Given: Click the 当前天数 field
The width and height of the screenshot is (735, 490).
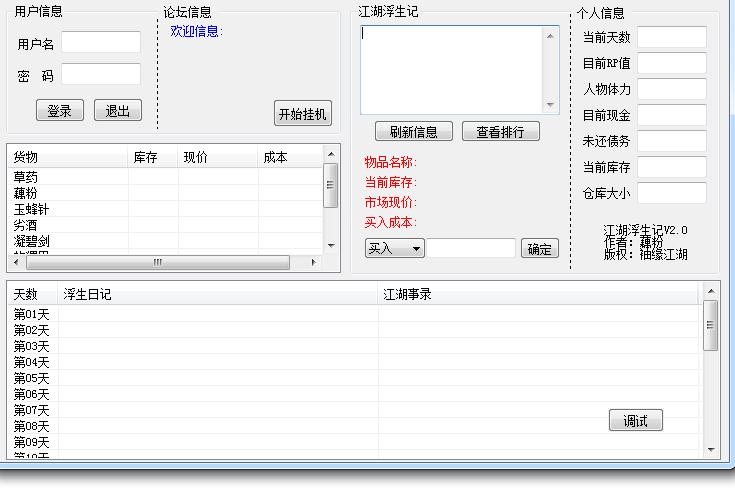Looking at the screenshot, I should (x=671, y=38).
